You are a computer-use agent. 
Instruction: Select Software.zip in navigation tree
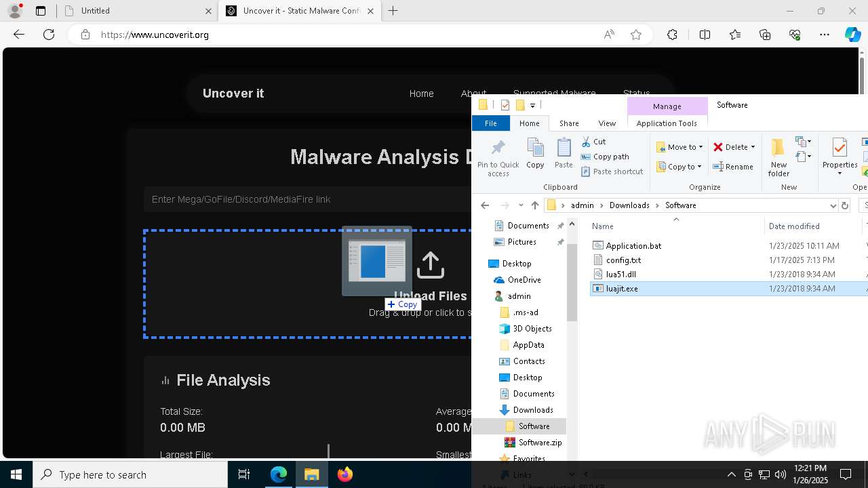coord(533,443)
